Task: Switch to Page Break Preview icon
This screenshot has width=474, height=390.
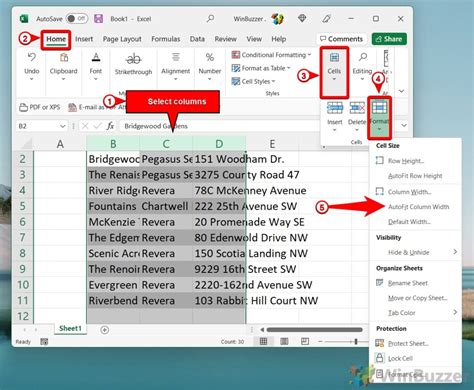Action: click(x=305, y=341)
